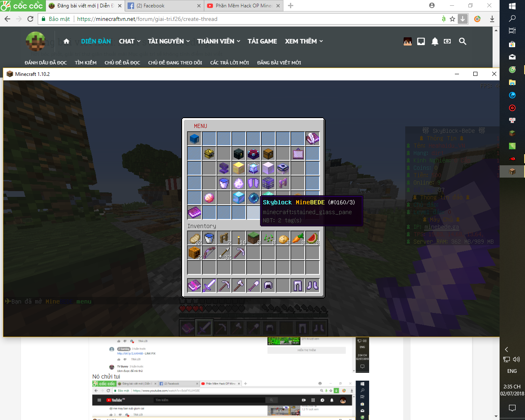This screenshot has height=420, width=525.
Task: Click the grass block in Inventory
Action: click(x=253, y=238)
